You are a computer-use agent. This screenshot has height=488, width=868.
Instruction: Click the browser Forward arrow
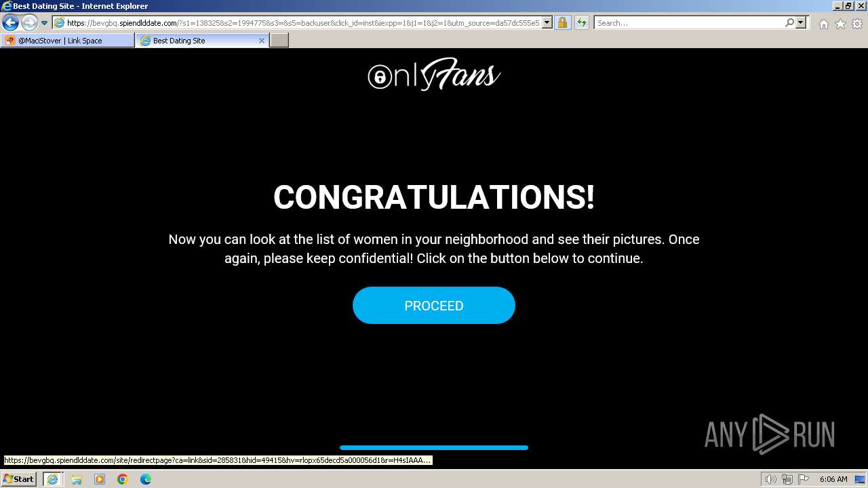29,23
